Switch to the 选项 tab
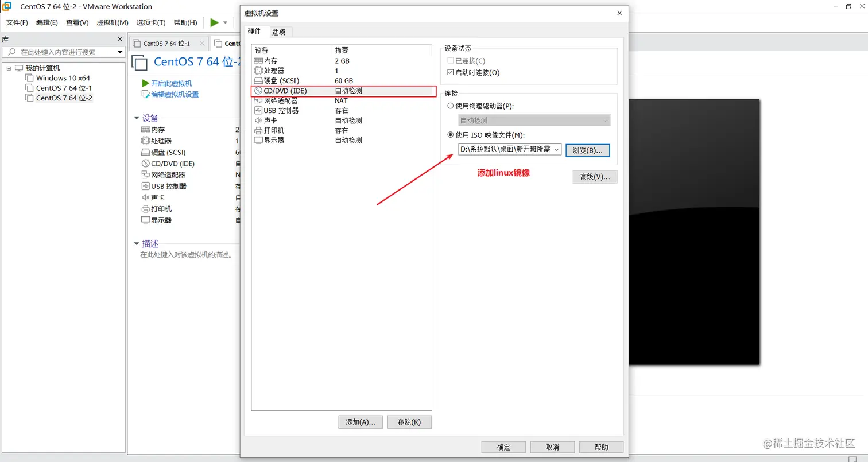Screen dimensions: 868x462 280,32
